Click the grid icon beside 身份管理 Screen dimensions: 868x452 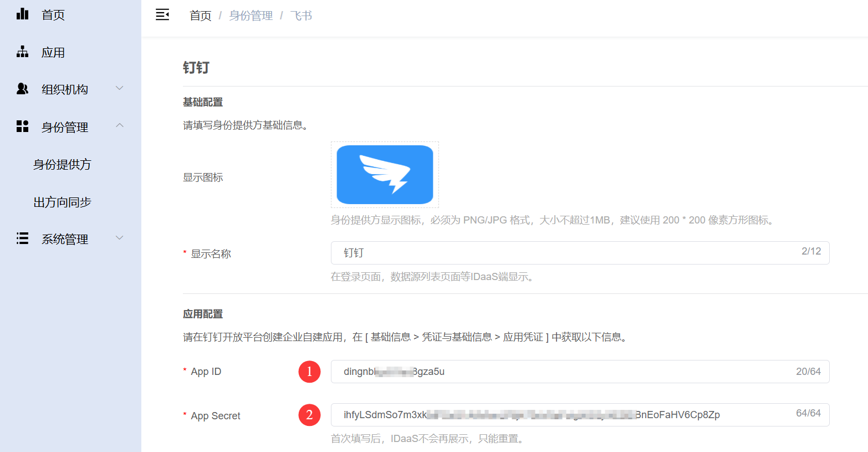click(22, 126)
